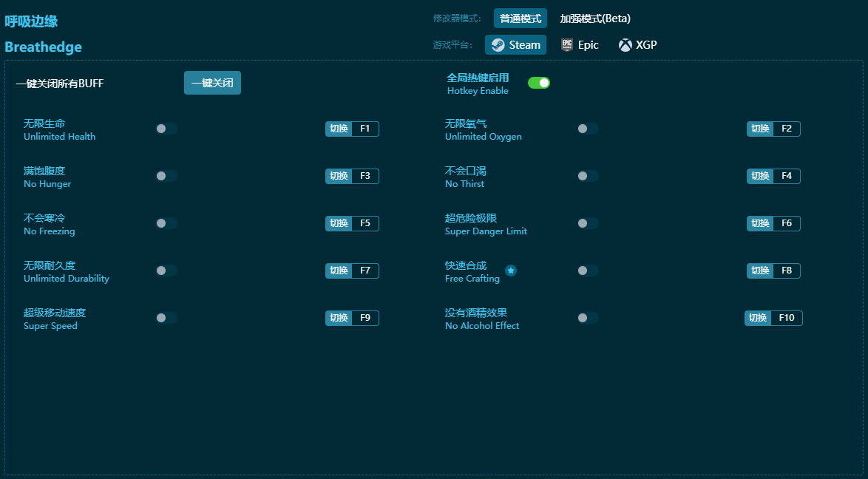This screenshot has height=479, width=868.
Task: Click the F7 hotkey button
Action: coord(352,271)
